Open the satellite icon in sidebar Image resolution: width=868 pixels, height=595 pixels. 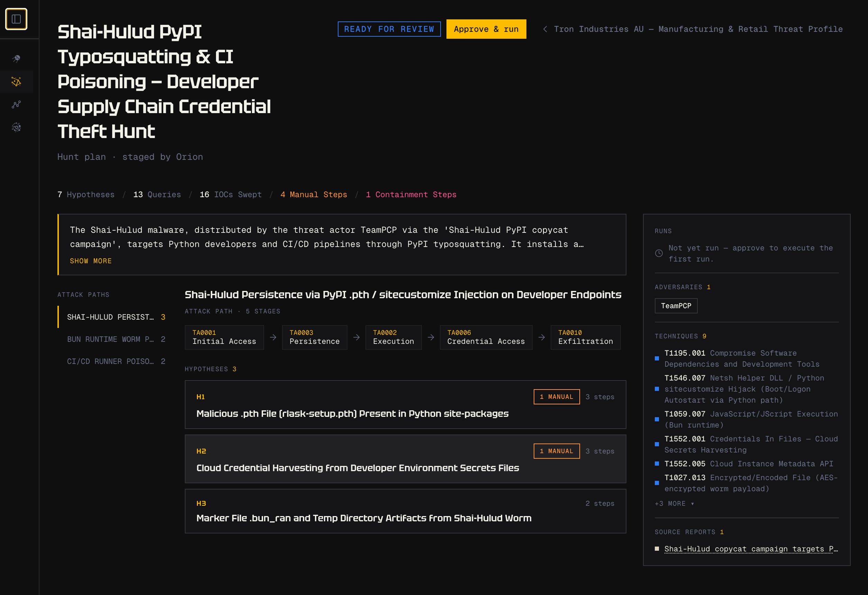coord(16,58)
